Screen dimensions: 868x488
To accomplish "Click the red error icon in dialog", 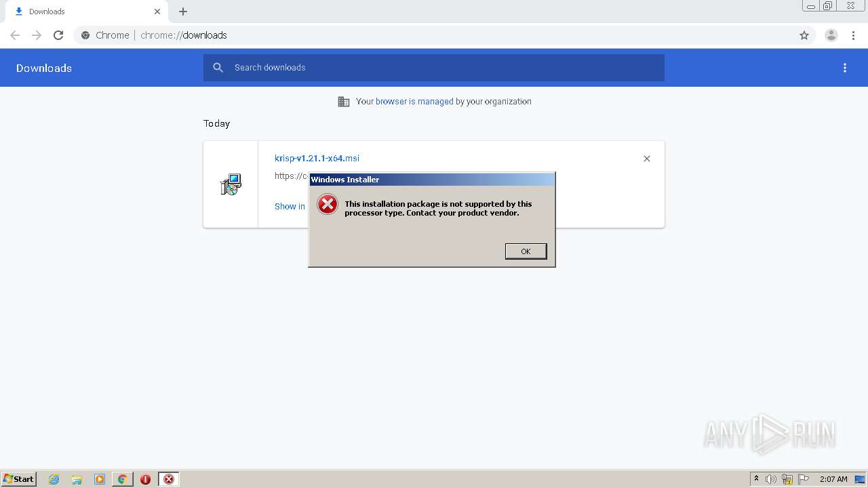I will pos(328,204).
